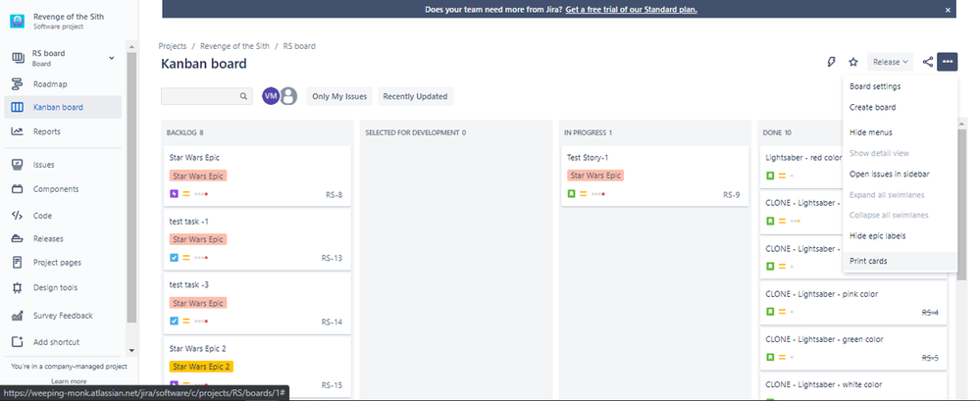Filter by VM user avatar
980x401 pixels.
271,95
